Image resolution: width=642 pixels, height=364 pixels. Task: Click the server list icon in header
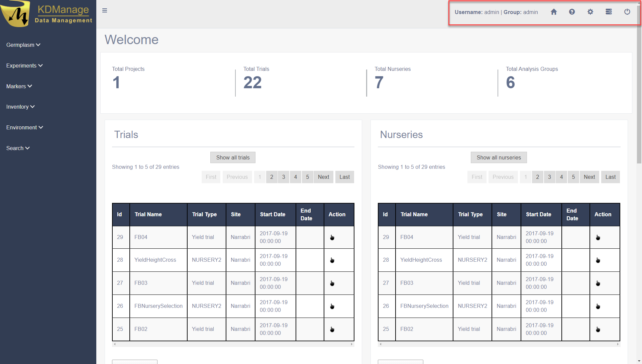609,12
